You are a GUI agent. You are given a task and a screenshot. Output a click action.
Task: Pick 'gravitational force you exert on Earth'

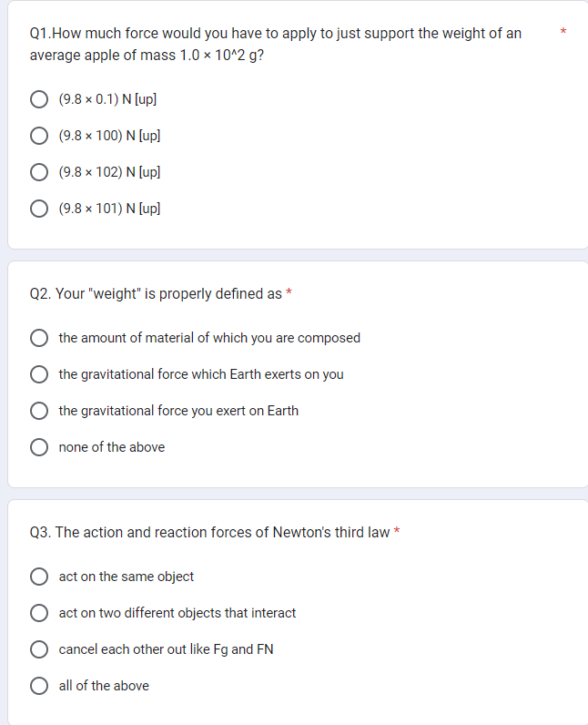click(39, 411)
